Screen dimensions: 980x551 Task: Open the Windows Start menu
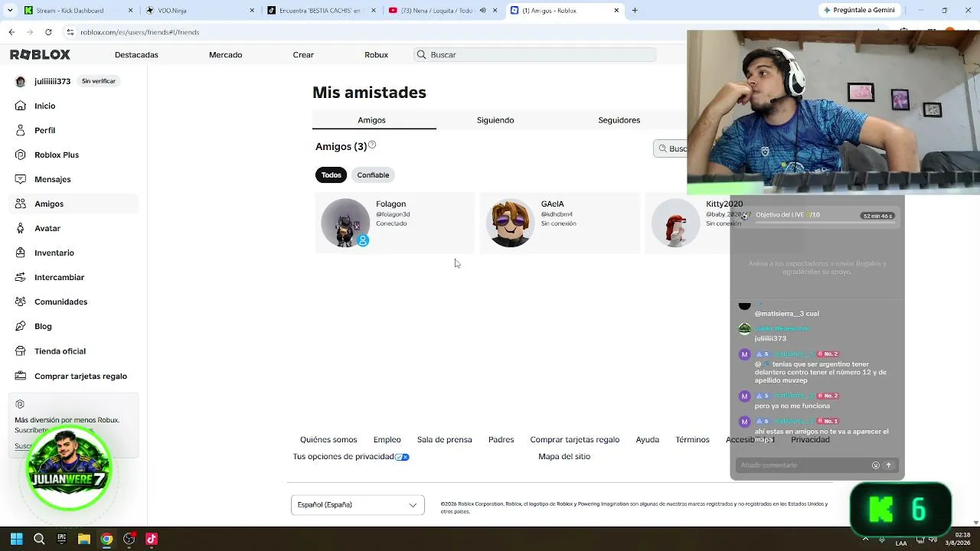coord(17,539)
